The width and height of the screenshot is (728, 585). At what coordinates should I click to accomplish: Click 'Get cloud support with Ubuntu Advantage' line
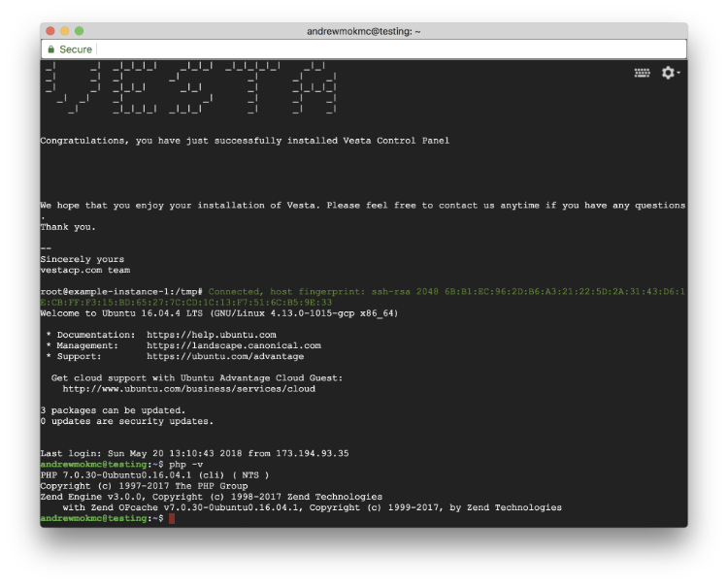click(197, 378)
